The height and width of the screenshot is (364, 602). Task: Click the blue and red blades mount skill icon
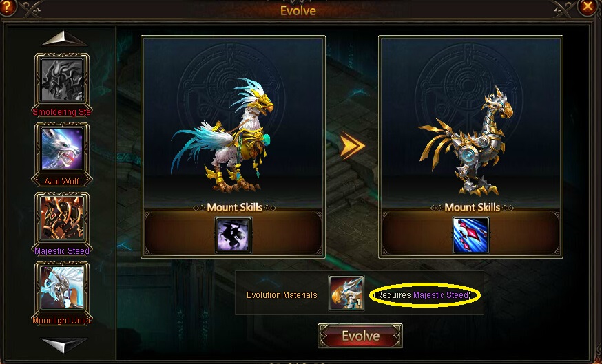(470, 235)
